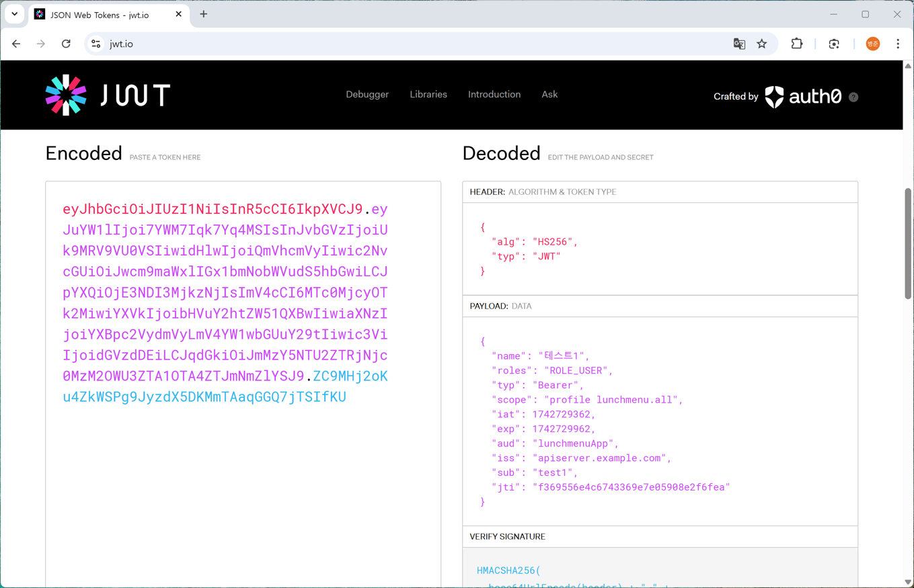Viewport: 914px width, 588px height.
Task: Click the scrollbar down arrow
Action: tap(908, 582)
